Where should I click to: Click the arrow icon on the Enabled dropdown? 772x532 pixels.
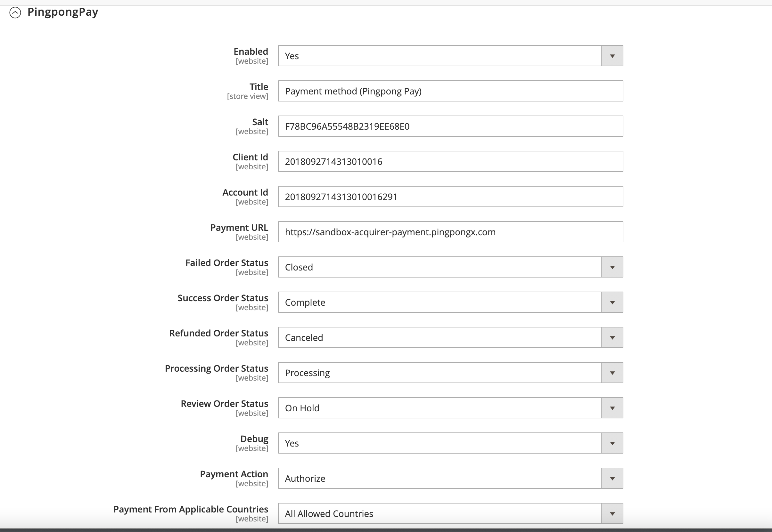coord(612,55)
